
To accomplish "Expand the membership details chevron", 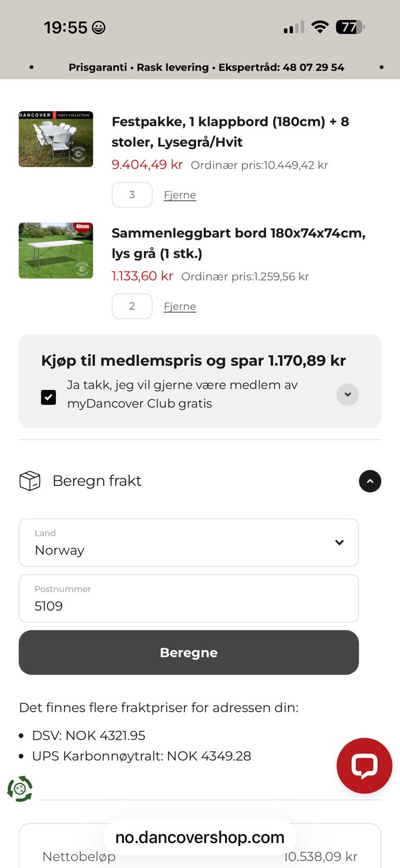I will (x=347, y=394).
